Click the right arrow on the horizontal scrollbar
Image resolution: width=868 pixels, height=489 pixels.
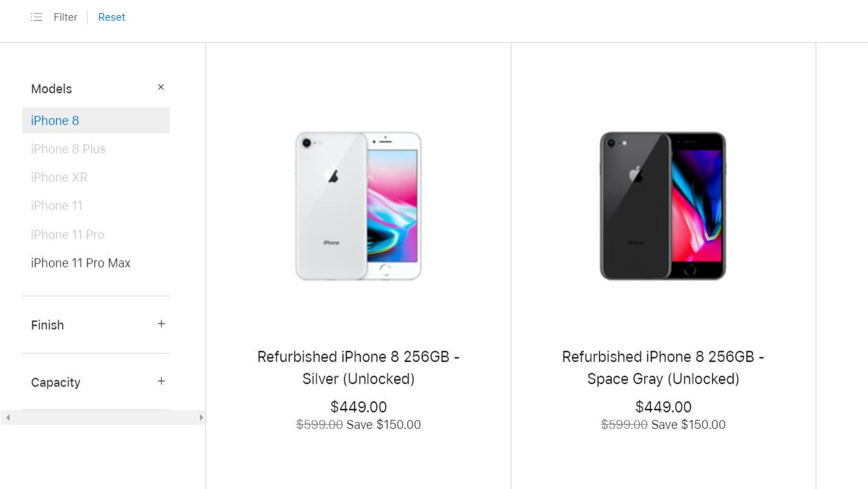[201, 417]
